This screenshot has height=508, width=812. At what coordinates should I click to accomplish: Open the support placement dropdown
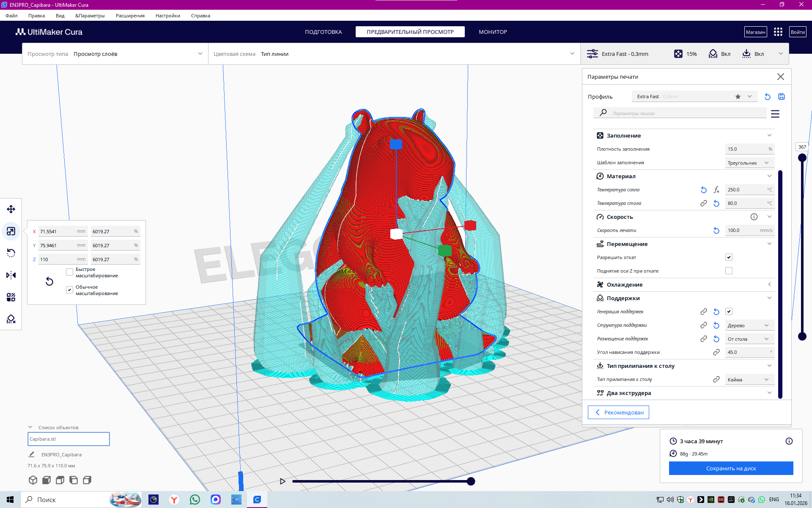coord(749,339)
